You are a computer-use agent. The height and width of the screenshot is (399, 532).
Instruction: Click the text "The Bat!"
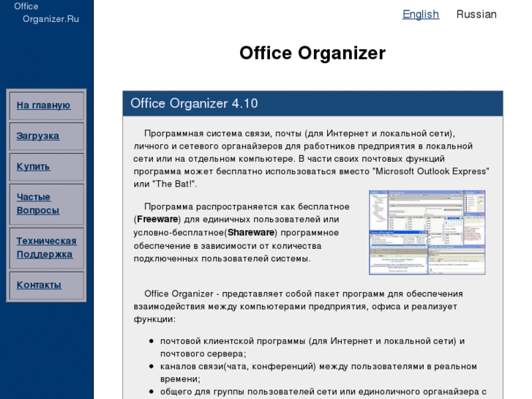click(174, 184)
